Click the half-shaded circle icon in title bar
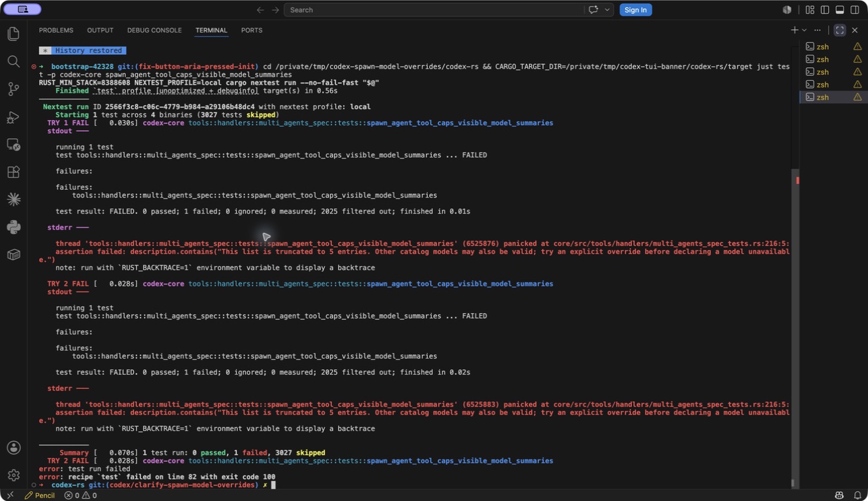 click(787, 10)
